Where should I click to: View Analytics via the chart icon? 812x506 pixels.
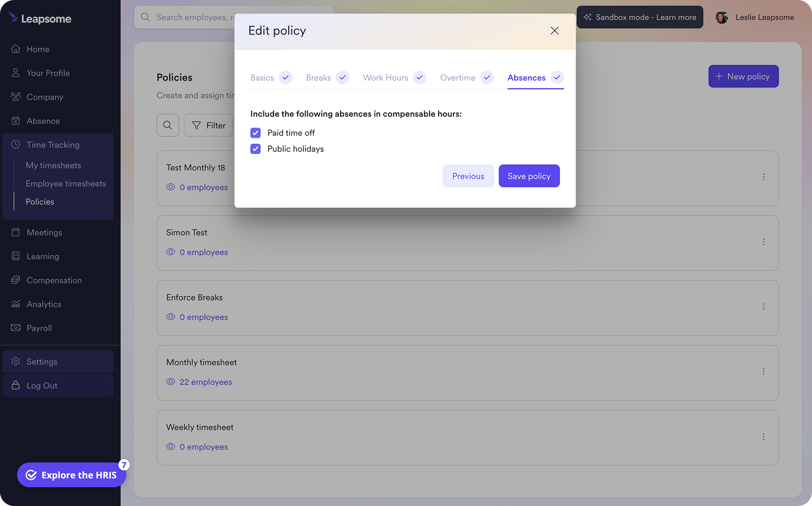16,304
